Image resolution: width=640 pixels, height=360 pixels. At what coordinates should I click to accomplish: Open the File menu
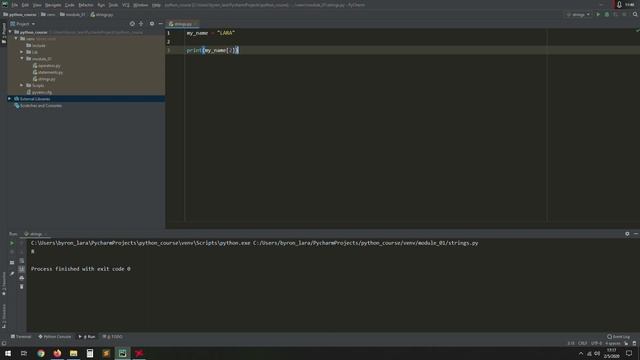15,5
